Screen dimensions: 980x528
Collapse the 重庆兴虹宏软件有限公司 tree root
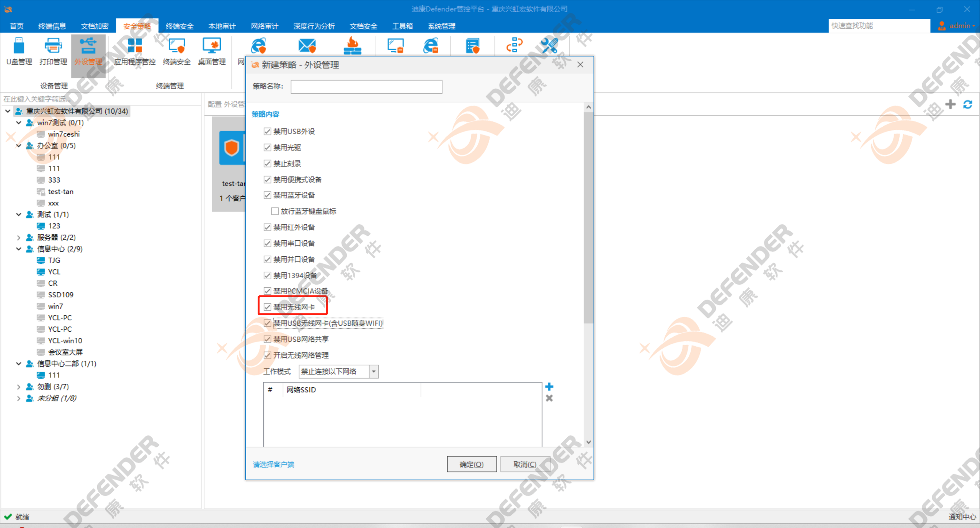(x=8, y=111)
